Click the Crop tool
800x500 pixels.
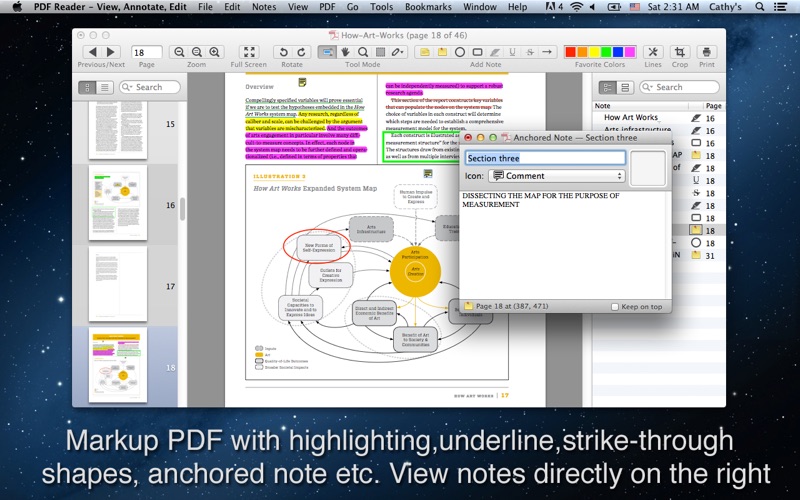(x=680, y=52)
